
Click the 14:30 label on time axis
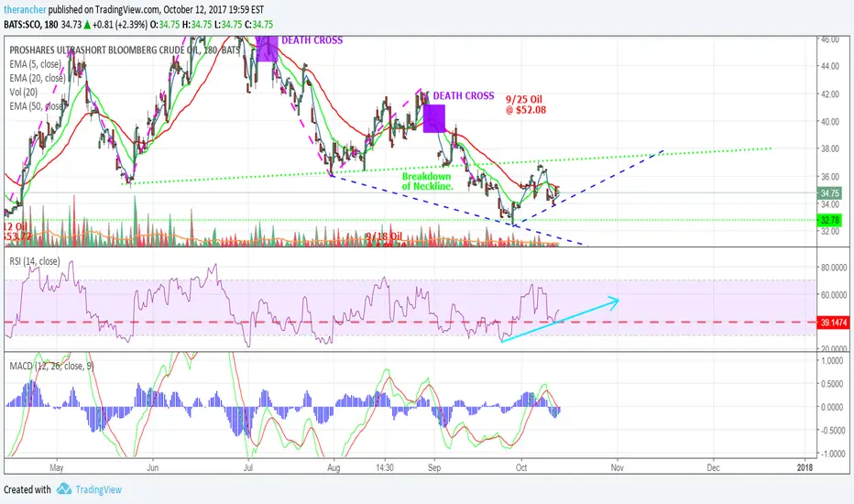[x=385, y=467]
